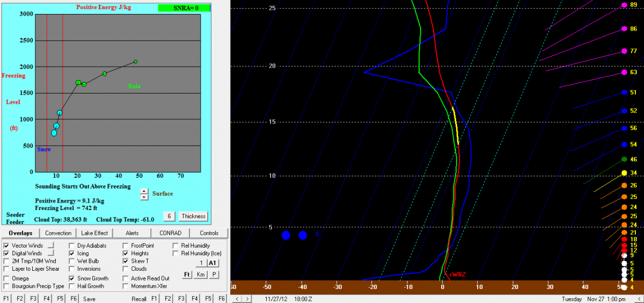The height and width of the screenshot is (303, 644).
Task: Click the 20 J/kg point on energy chart
Action: 78,83
